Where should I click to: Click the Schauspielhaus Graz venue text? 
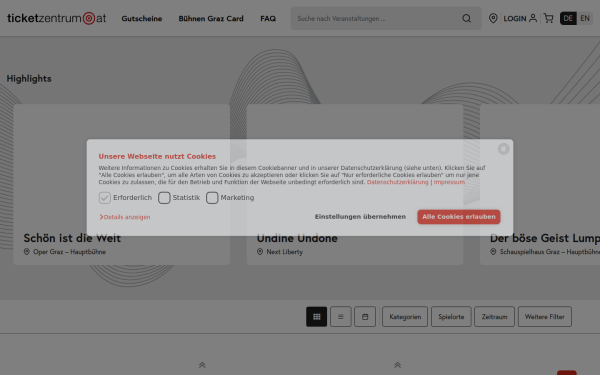[549, 252]
